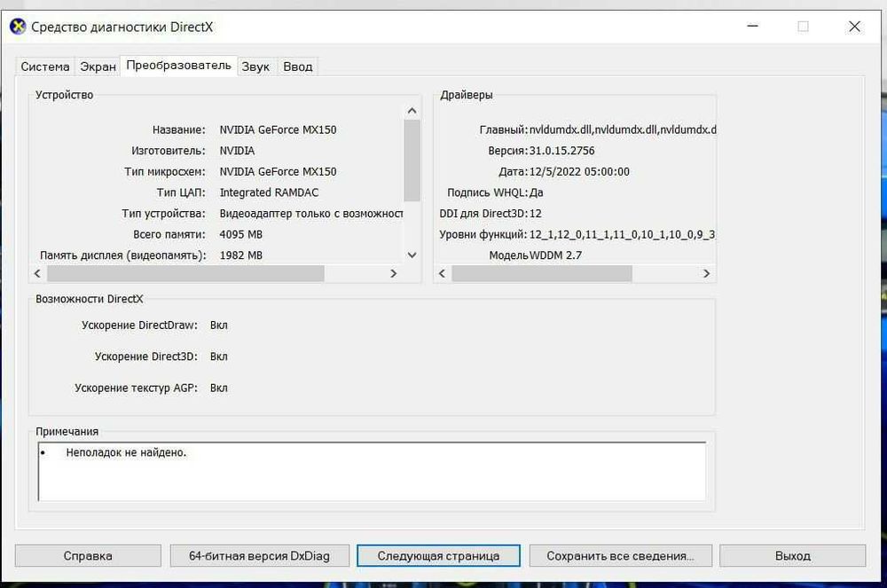887x588 pixels.
Task: Click the Главный driver value nvldumdx.dll
Action: (623, 129)
